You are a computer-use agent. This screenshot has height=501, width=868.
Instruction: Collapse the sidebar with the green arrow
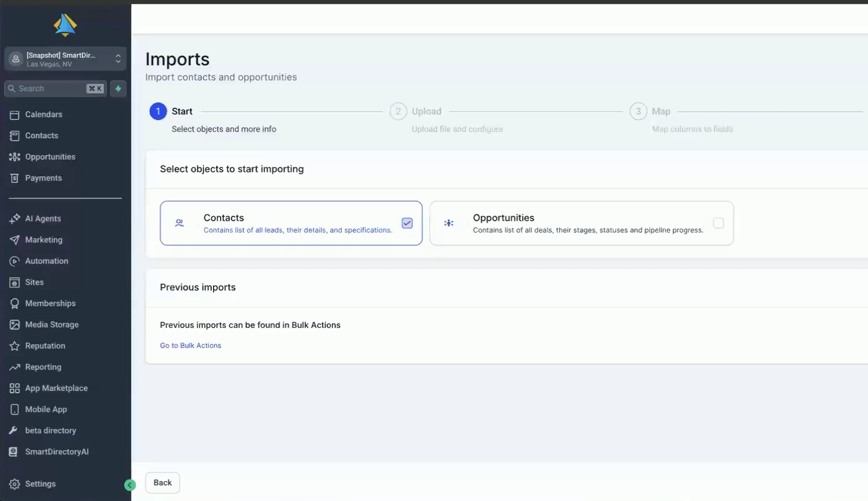click(130, 485)
